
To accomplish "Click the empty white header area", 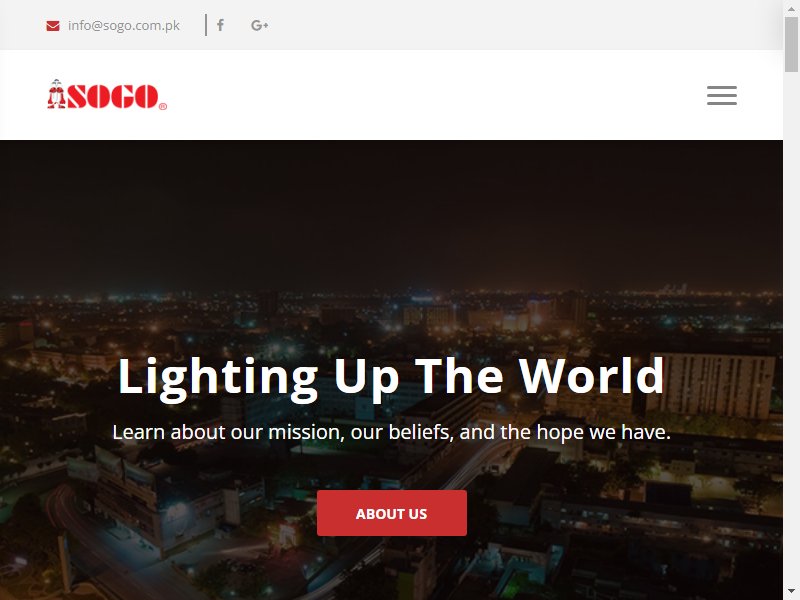I will click(x=434, y=95).
